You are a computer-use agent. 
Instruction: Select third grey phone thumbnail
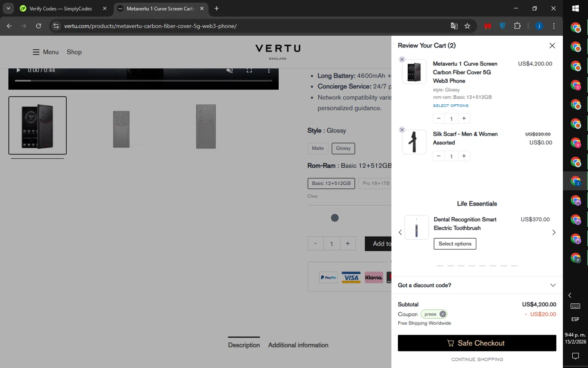point(206,126)
